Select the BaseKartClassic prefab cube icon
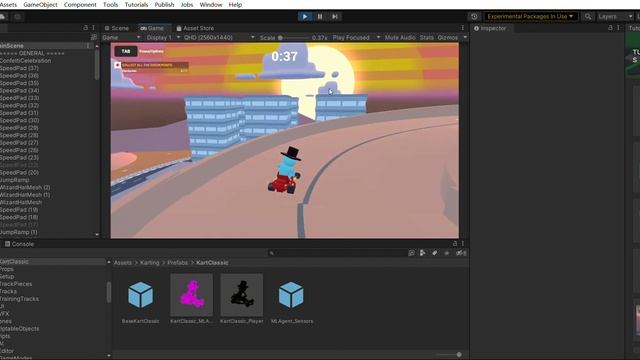This screenshot has height=360, width=640. tap(140, 295)
